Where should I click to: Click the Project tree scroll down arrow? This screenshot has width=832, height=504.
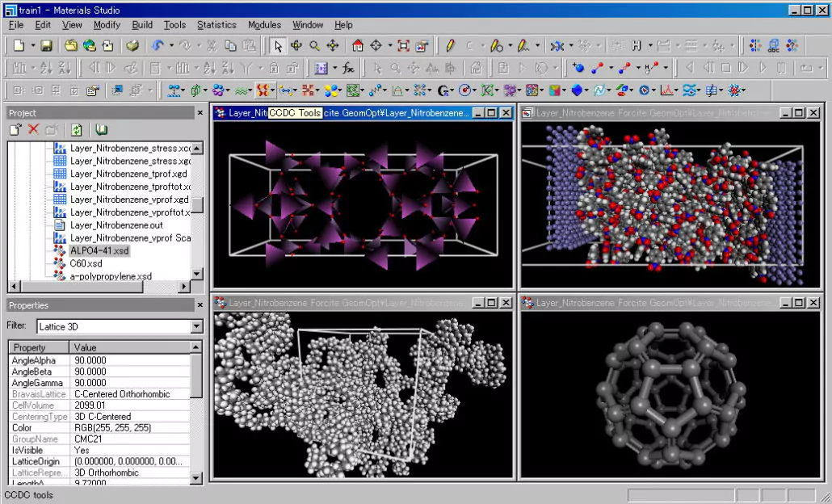(x=197, y=275)
